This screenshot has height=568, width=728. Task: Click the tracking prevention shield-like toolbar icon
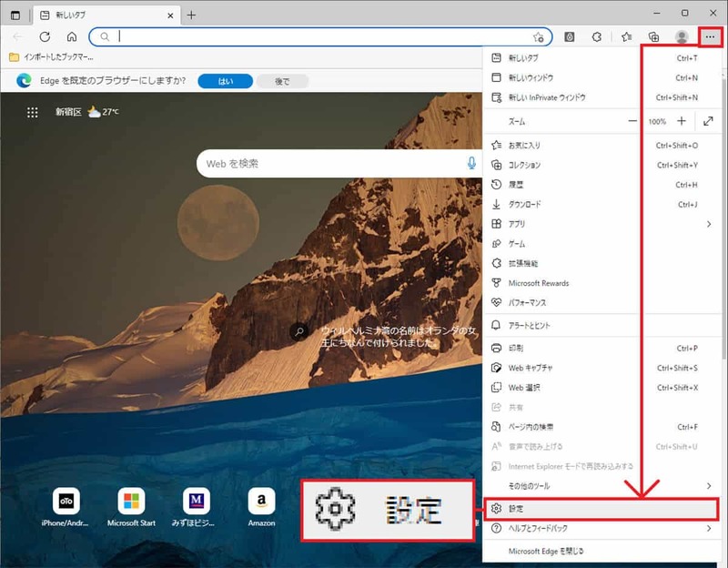tap(570, 36)
